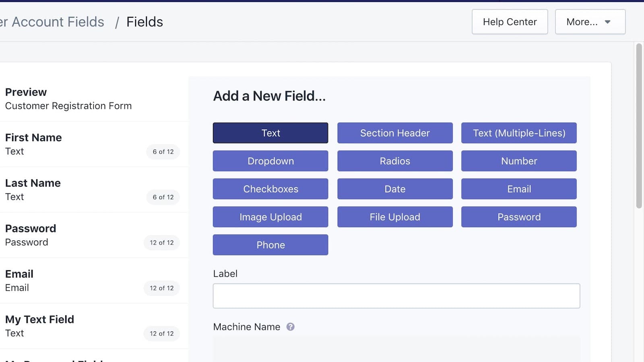Image resolution: width=644 pixels, height=362 pixels.
Task: Select the File Upload field type
Action: (394, 217)
